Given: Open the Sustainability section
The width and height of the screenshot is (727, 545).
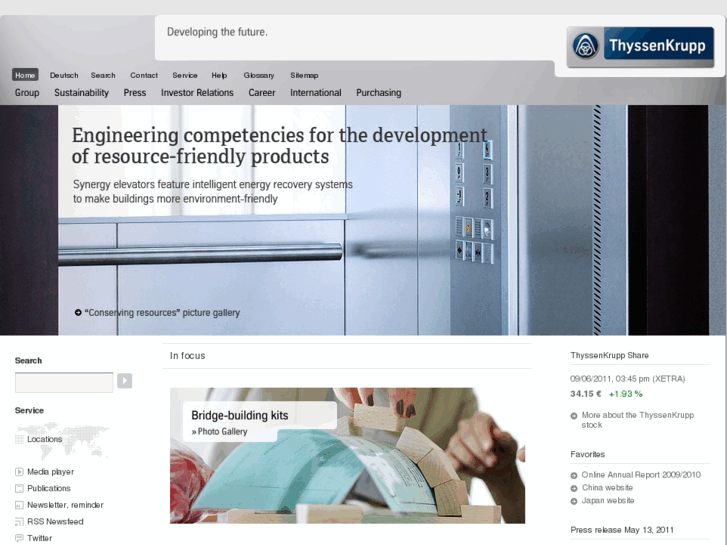Looking at the screenshot, I should pyautogui.click(x=82, y=93).
